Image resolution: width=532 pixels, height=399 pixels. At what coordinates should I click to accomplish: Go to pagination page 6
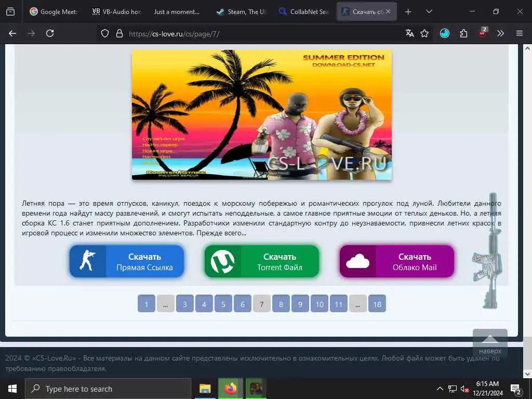coord(243,303)
